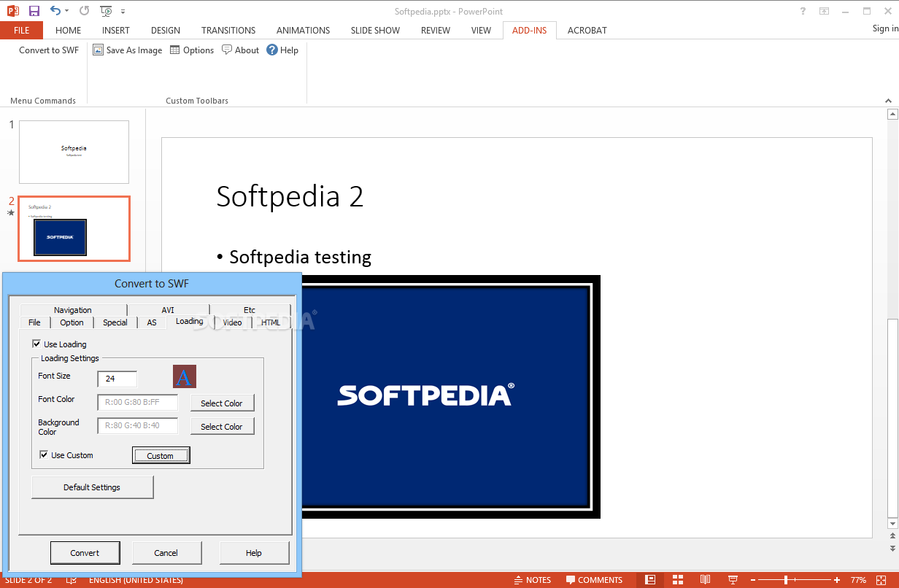Click the zoom slider handle

click(x=786, y=580)
